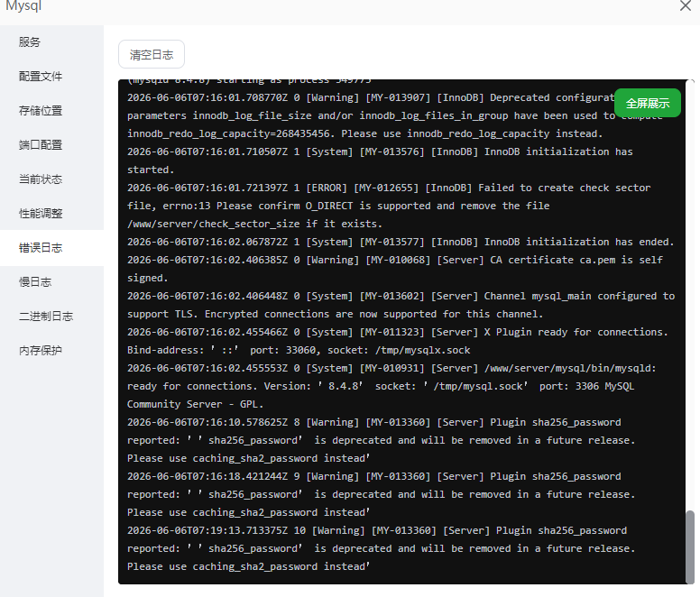Screen dimensions: 700x597
Task: Click the Mysql dialog title text
Action: tap(23, 5)
